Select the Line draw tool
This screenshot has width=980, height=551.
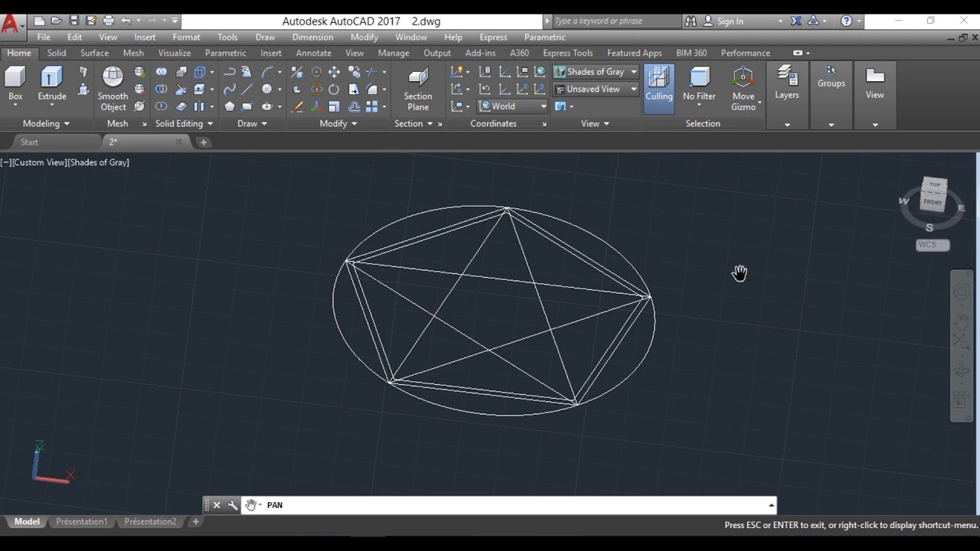[x=247, y=89]
